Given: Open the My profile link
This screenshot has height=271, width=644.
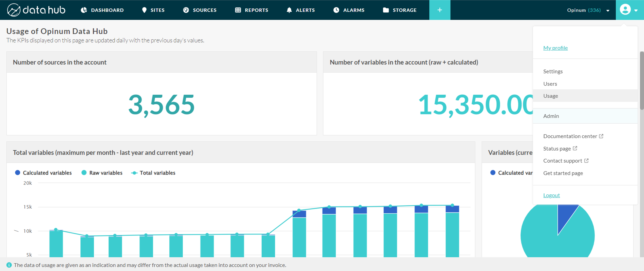Looking at the screenshot, I should click(555, 48).
